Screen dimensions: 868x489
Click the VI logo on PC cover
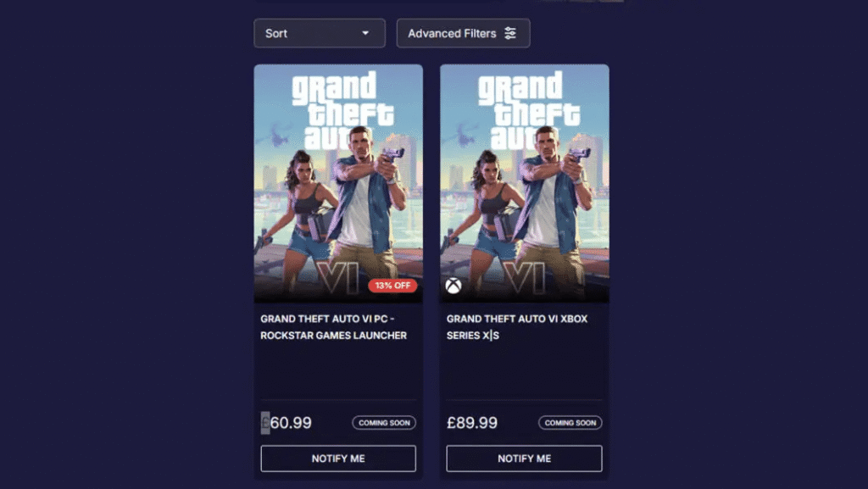click(x=339, y=278)
